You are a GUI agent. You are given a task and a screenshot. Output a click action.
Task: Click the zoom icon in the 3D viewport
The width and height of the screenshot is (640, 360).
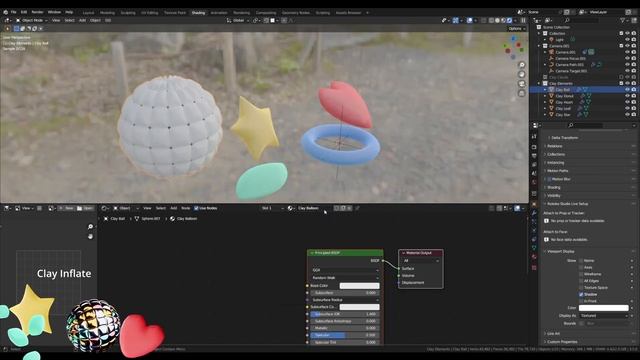[x=522, y=65]
